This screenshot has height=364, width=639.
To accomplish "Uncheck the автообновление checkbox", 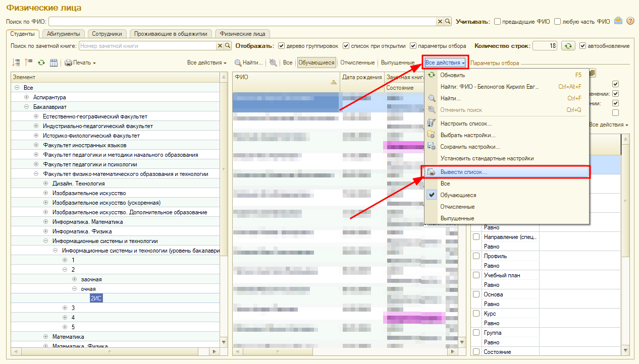I will [x=583, y=46].
